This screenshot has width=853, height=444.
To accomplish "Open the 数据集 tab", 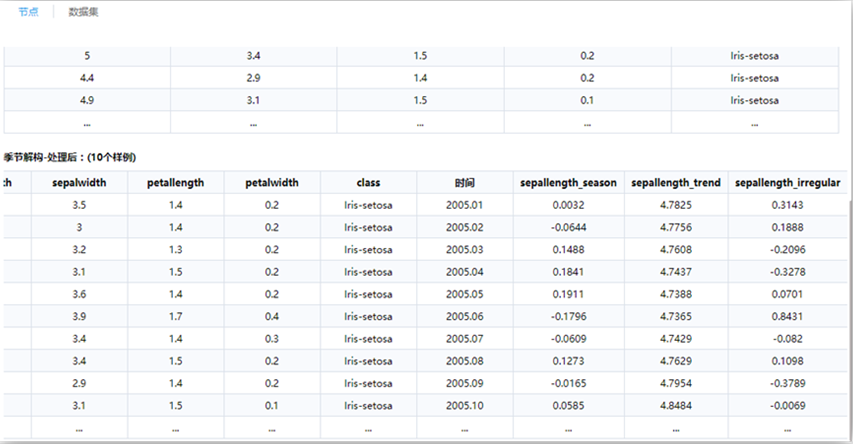I will (83, 12).
